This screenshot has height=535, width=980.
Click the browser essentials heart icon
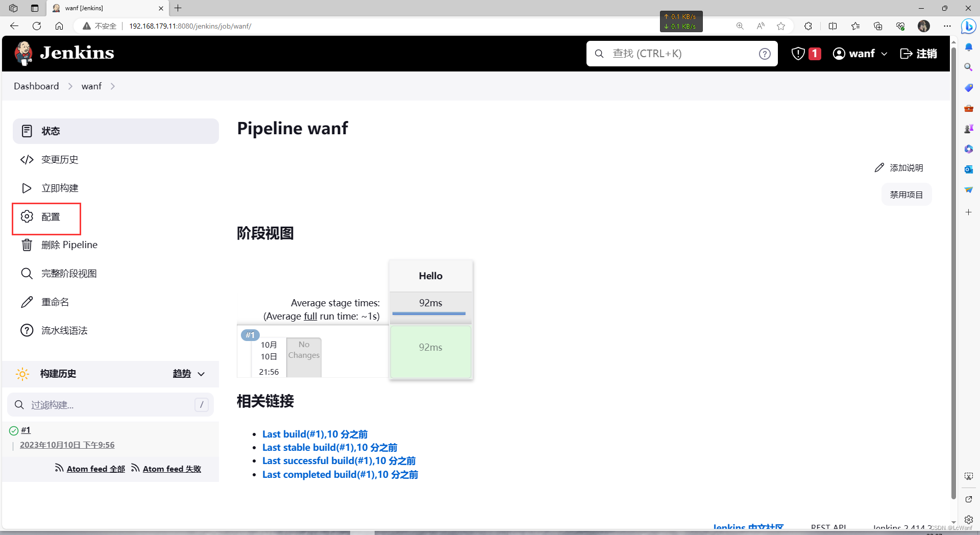pyautogui.click(x=900, y=26)
